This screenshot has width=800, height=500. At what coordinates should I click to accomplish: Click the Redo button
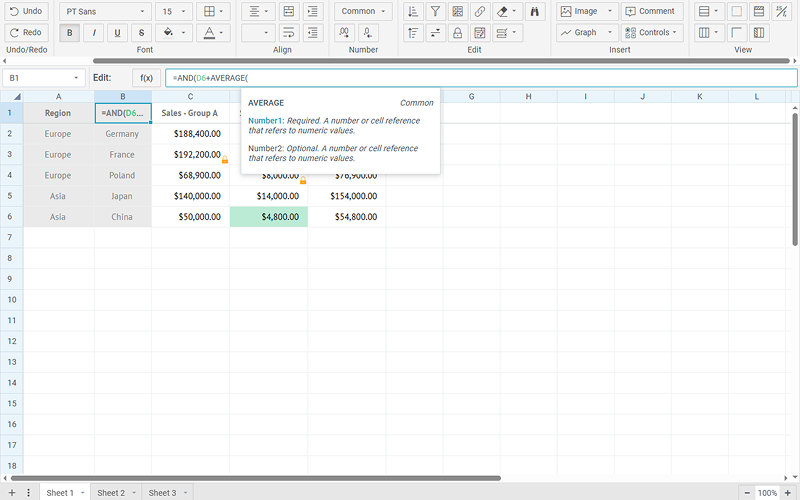pos(27,33)
